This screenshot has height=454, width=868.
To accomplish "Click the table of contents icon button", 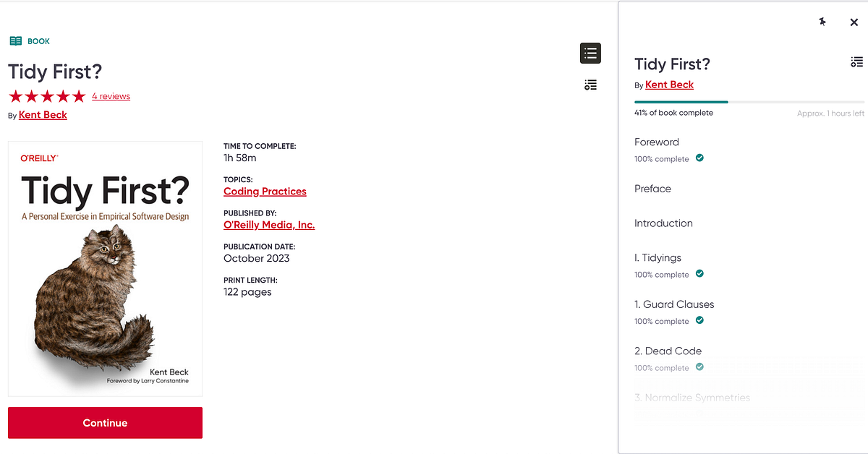I will (590, 53).
